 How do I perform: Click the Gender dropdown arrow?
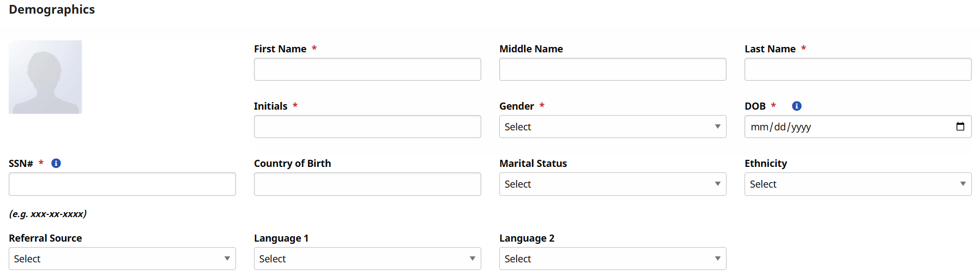pyautogui.click(x=717, y=127)
